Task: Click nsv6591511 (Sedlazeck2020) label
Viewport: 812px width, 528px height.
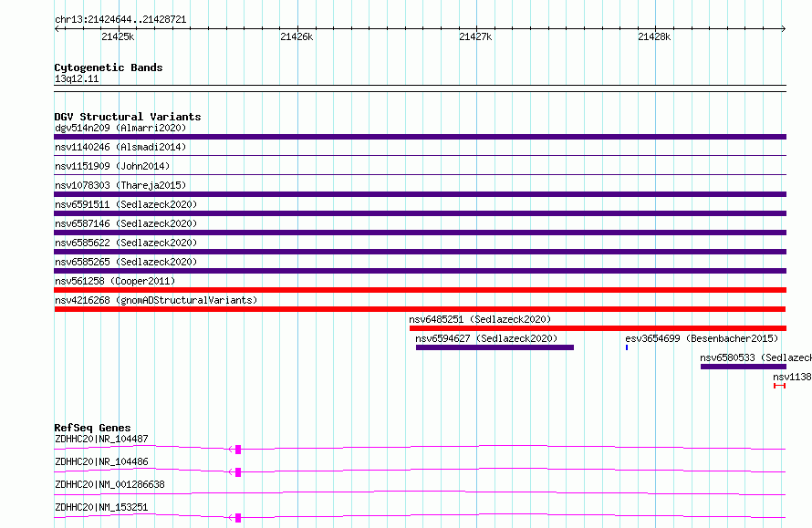Action: click(x=126, y=204)
